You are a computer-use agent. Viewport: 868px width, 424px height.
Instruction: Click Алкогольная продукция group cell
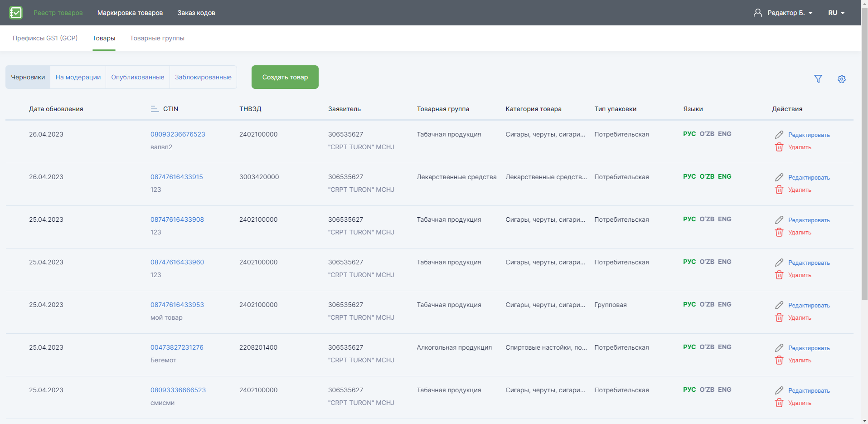pos(454,347)
